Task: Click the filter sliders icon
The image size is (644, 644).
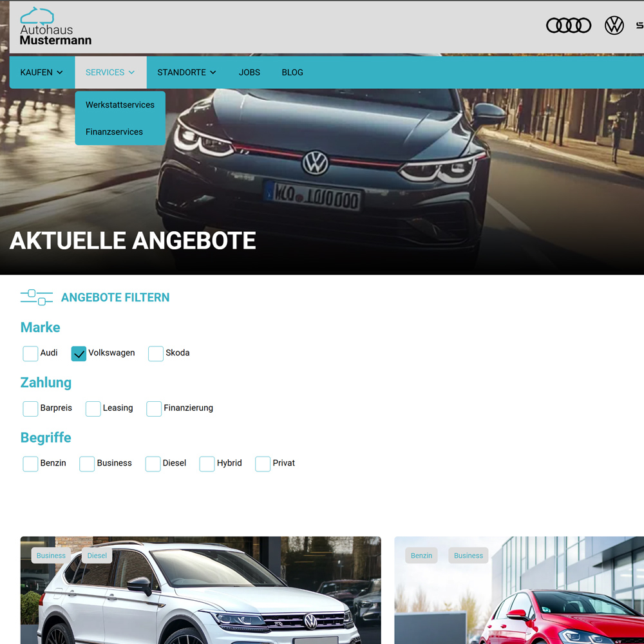Action: click(37, 298)
